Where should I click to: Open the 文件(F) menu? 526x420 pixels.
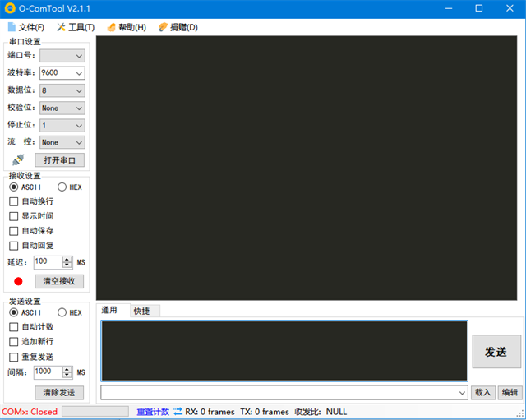[x=25, y=27]
